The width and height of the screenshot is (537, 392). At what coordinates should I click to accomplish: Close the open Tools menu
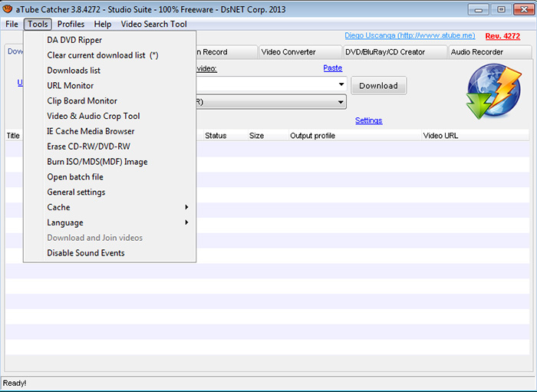[x=38, y=25]
